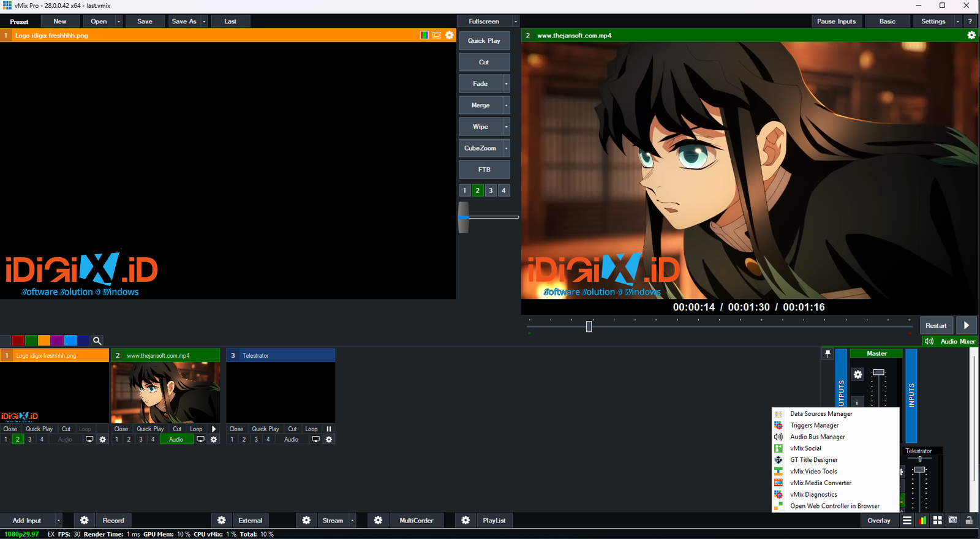Open settings gear for input 1 Logo

click(103, 439)
